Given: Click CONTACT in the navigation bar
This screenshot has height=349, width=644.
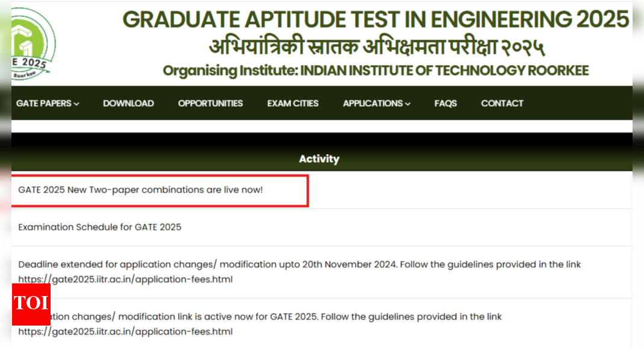Looking at the screenshot, I should coord(502,103).
